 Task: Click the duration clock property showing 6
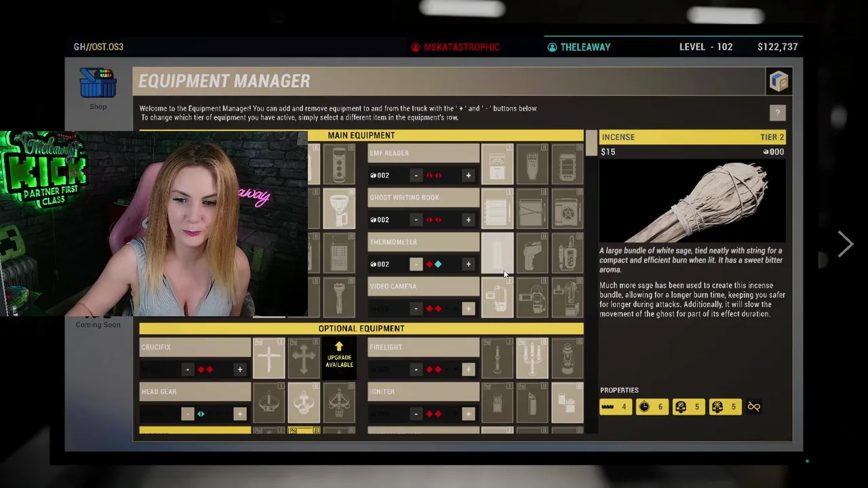(x=652, y=407)
